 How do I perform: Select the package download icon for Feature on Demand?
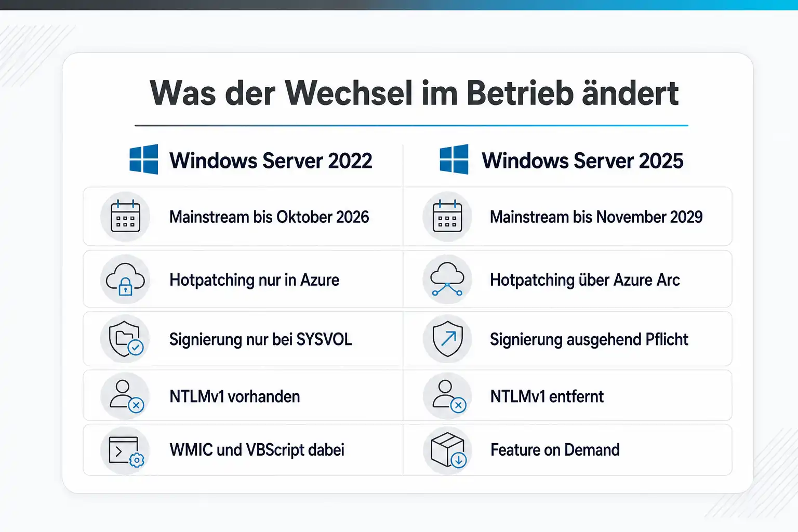pyautogui.click(x=447, y=450)
